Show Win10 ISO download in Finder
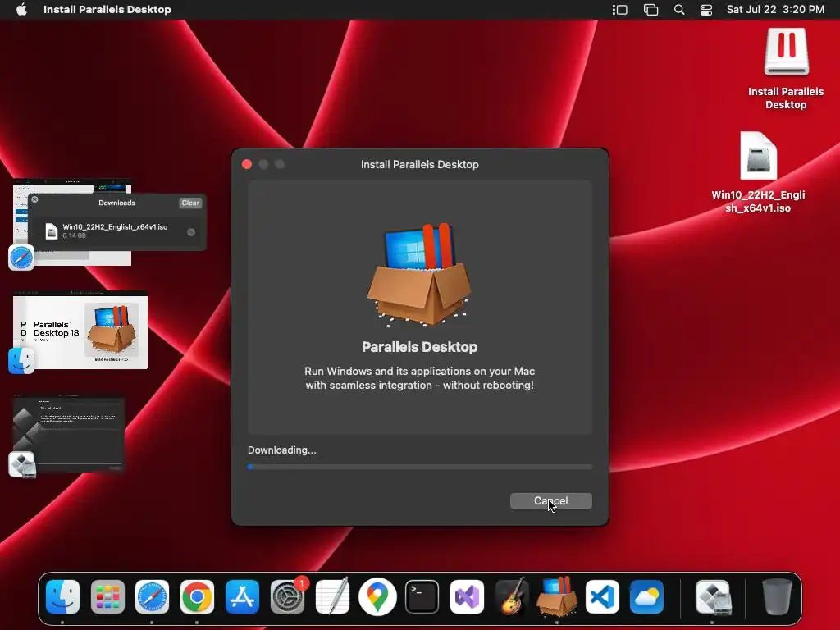The height and width of the screenshot is (630, 840). [x=191, y=232]
